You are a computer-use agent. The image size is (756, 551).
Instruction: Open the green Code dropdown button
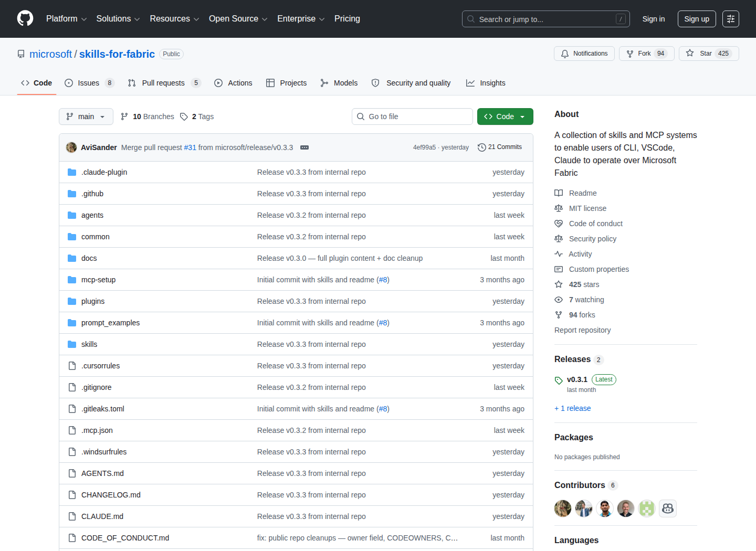coord(505,116)
